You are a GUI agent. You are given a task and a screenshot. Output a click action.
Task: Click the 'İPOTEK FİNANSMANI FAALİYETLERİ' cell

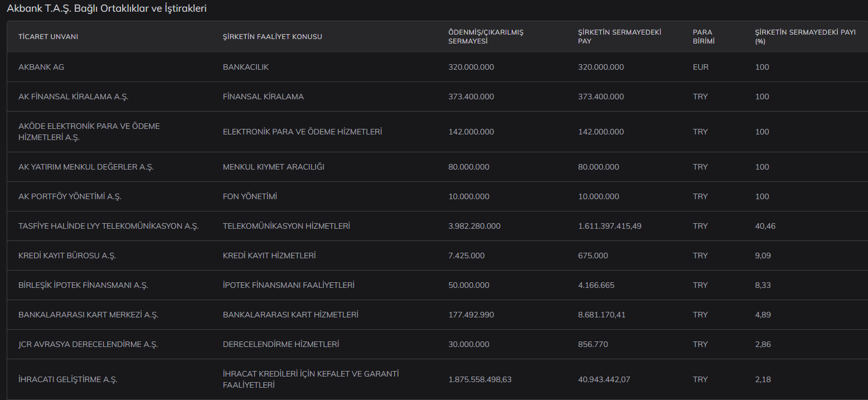coord(289,285)
